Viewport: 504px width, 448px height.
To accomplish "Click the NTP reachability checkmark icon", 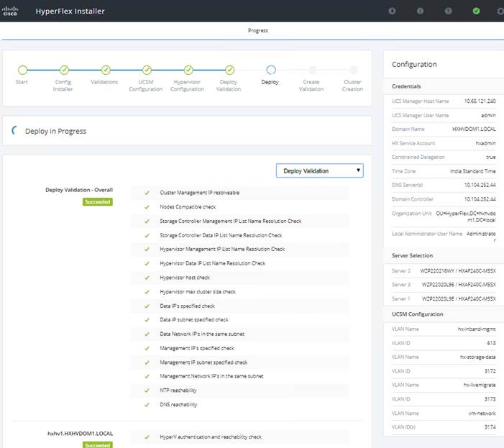I will point(147,390).
